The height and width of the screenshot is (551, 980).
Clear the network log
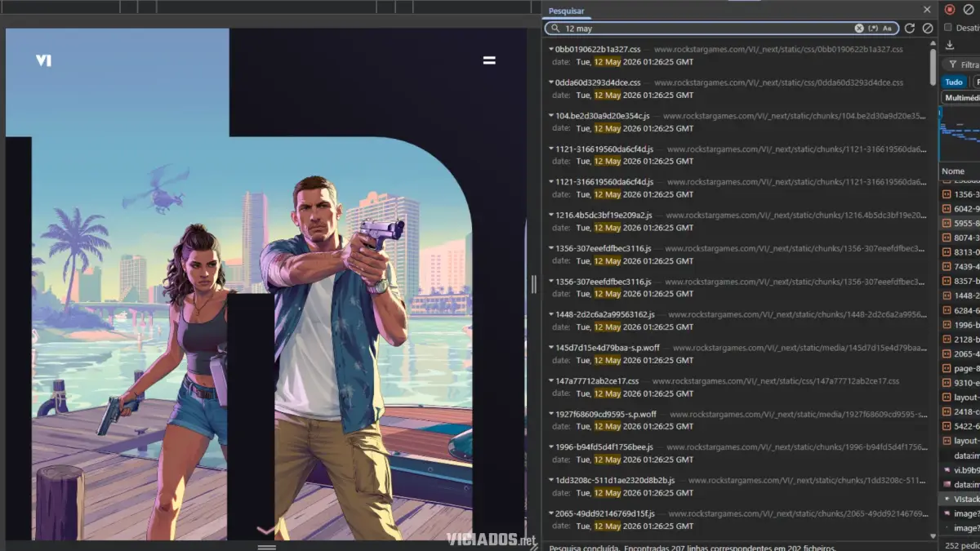969,10
